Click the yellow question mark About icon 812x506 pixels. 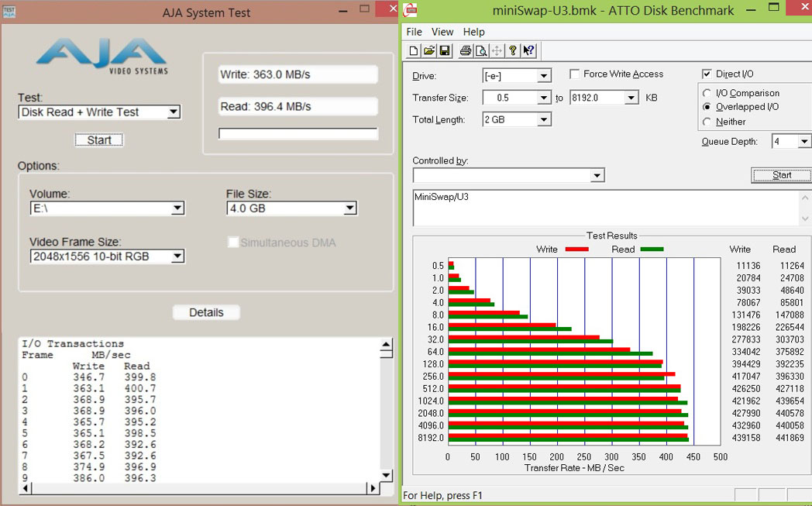coord(513,50)
